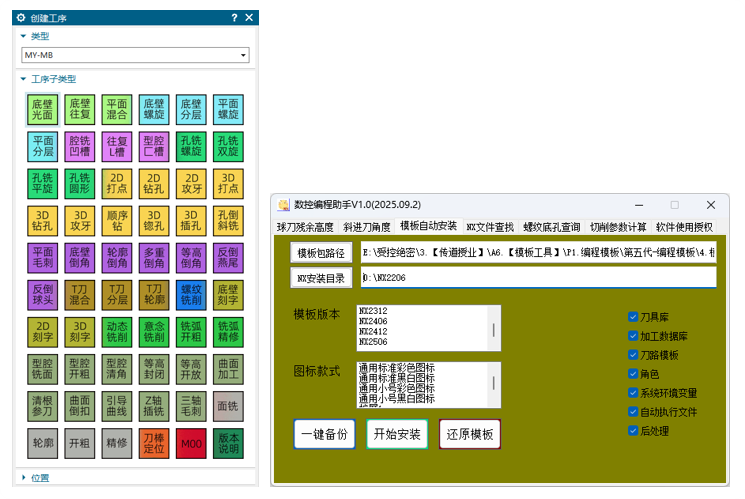
Task: Toggle the 后处理 checkbox
Action: pos(633,431)
